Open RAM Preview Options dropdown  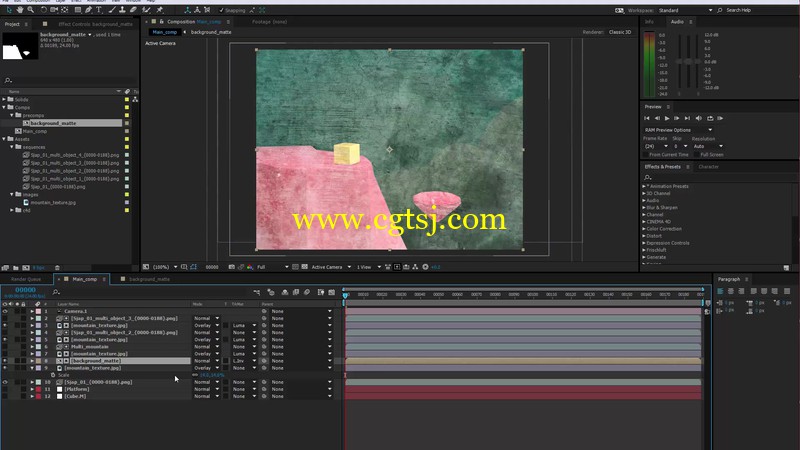pyautogui.click(x=678, y=130)
